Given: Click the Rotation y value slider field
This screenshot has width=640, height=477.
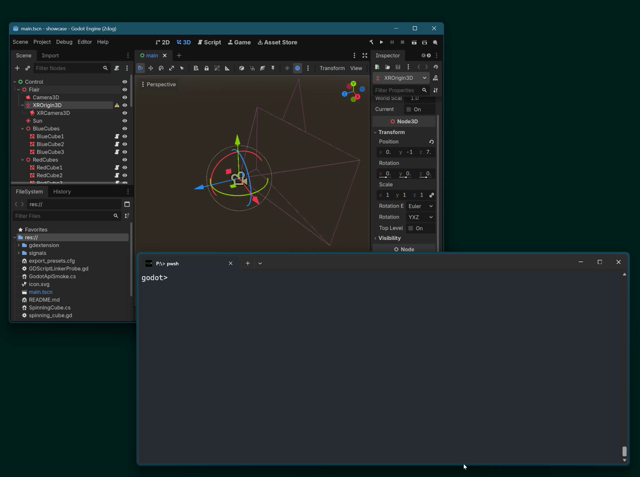Looking at the screenshot, I should tap(405, 174).
